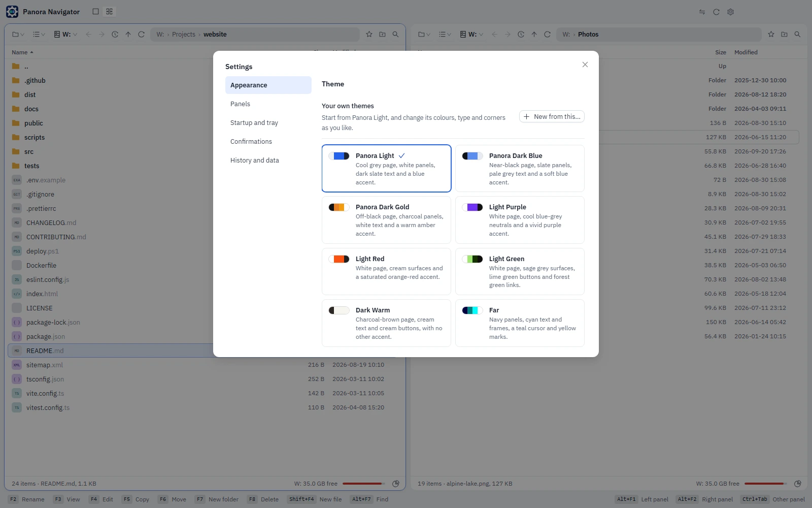
Task: Open the W: drive dropdown in right panel
Action: pos(471,35)
